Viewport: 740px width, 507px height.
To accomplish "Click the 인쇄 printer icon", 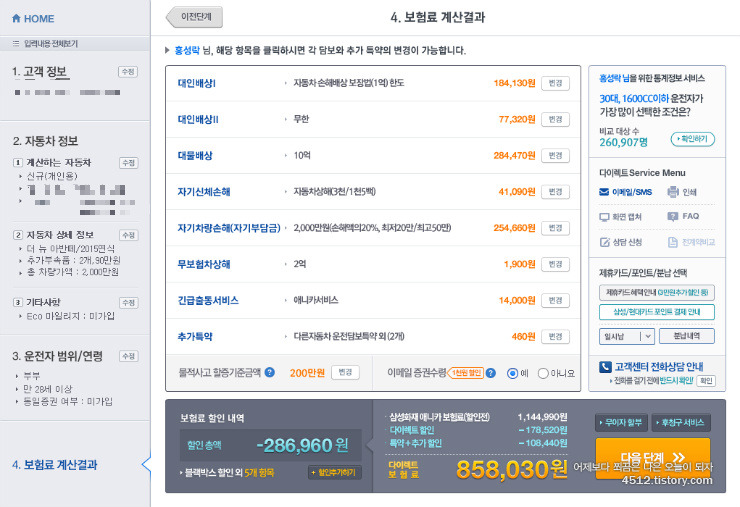I will (x=673, y=192).
